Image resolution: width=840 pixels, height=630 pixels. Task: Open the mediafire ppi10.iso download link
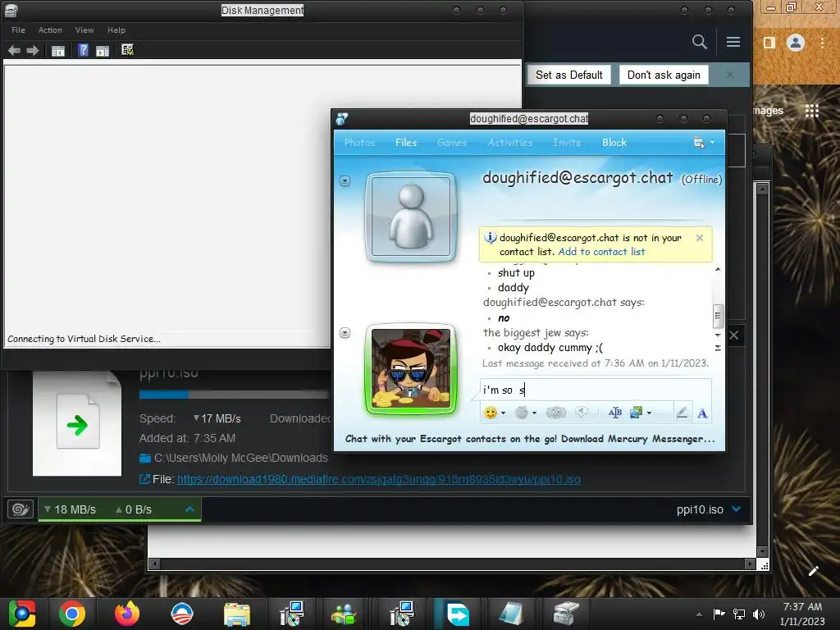[x=379, y=479]
